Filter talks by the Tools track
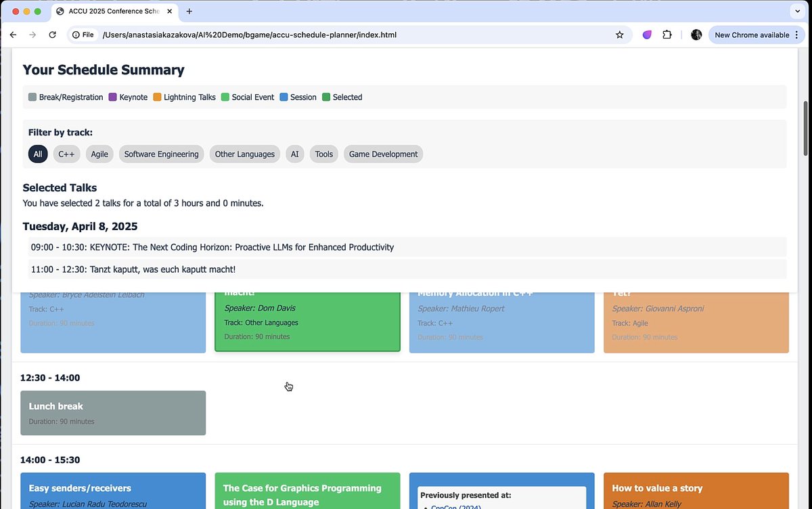This screenshot has width=812, height=509. pyautogui.click(x=324, y=154)
